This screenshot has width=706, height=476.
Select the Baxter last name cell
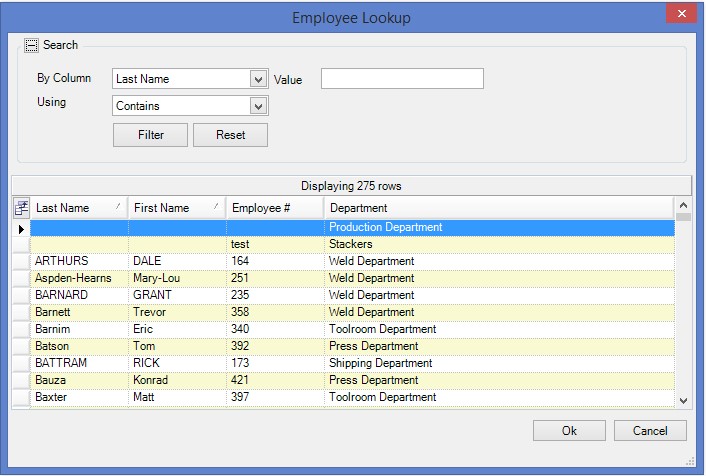(x=79, y=398)
